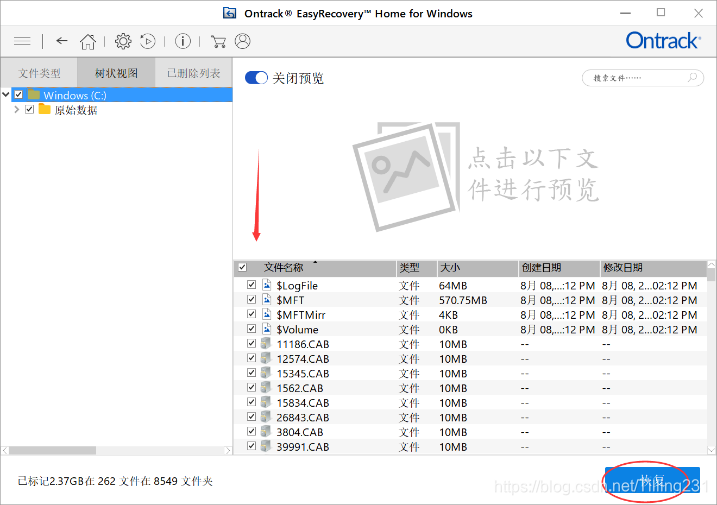The height and width of the screenshot is (505, 717).
Task: Click the file list vertical scrollbar thumb
Action: [711, 274]
